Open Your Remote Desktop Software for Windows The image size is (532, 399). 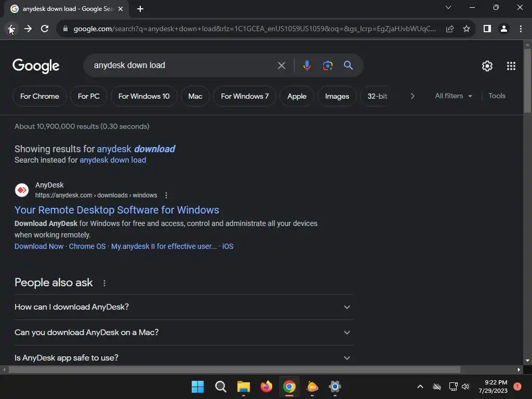pos(117,210)
